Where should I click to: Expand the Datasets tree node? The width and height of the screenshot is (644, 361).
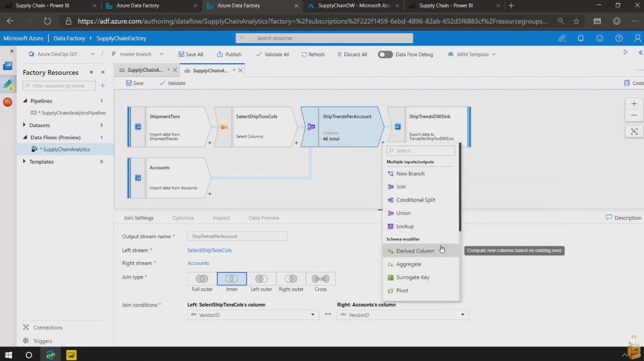[x=25, y=125]
